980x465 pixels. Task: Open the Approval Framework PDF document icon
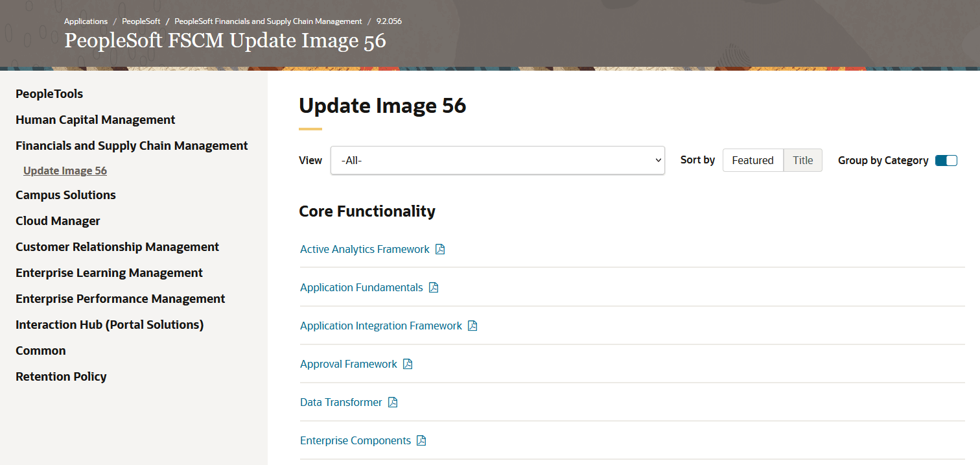407,363
